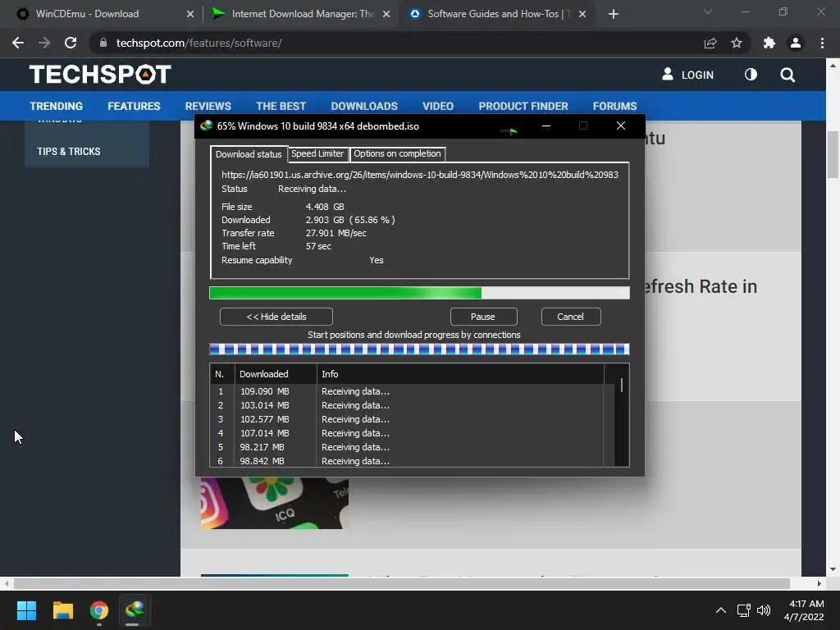Open FEATURES in TechSpot navigation
Viewport: 840px width, 630px height.
134,106
